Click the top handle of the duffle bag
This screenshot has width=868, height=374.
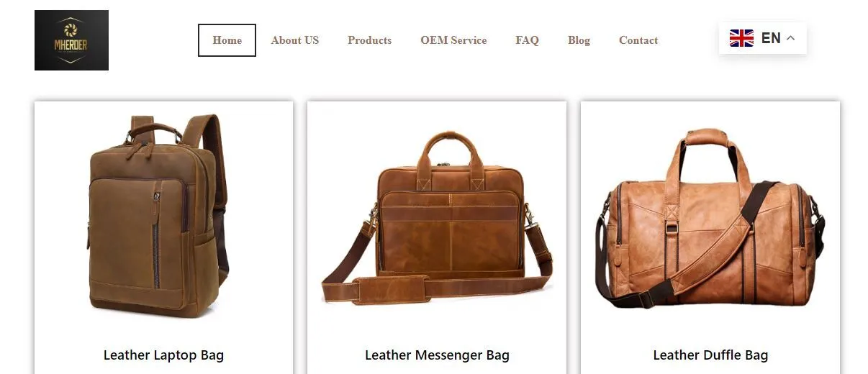coord(706,137)
